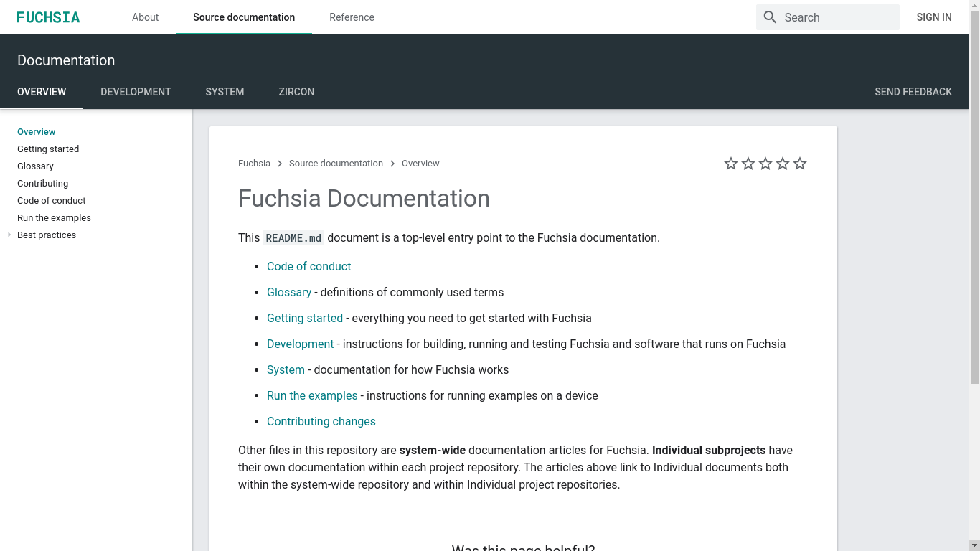Open the Contributing changes link
The image size is (980, 551).
click(321, 421)
